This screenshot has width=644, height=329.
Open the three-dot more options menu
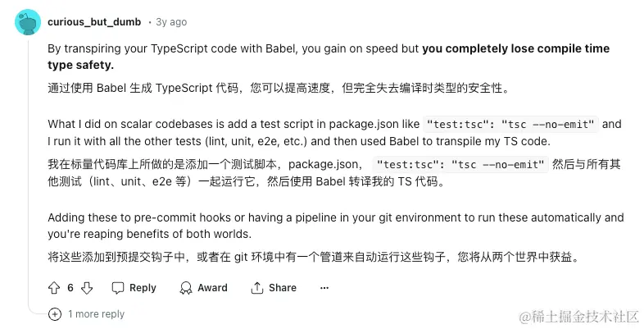point(324,288)
